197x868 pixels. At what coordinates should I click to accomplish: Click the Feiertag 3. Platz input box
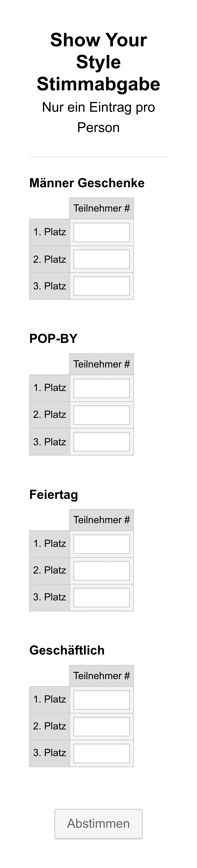tap(101, 597)
